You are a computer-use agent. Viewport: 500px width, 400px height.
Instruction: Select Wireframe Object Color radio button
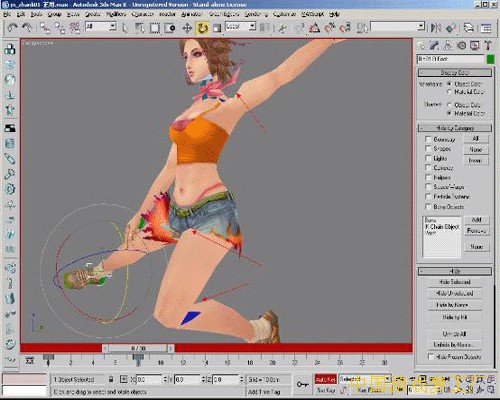pyautogui.click(x=449, y=84)
